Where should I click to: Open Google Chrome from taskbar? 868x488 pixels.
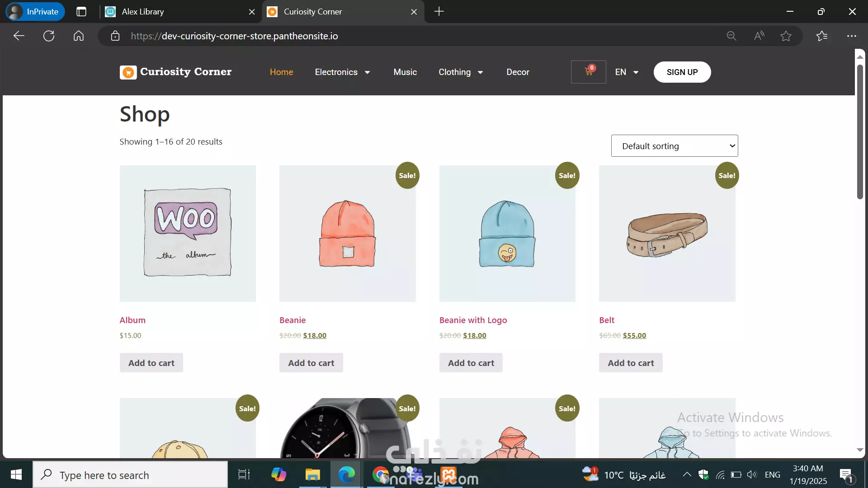(381, 474)
